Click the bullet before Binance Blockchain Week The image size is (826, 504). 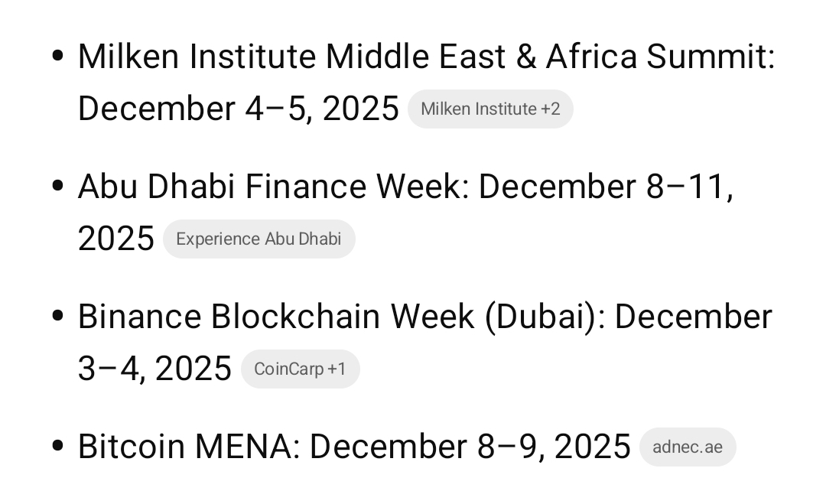point(57,316)
